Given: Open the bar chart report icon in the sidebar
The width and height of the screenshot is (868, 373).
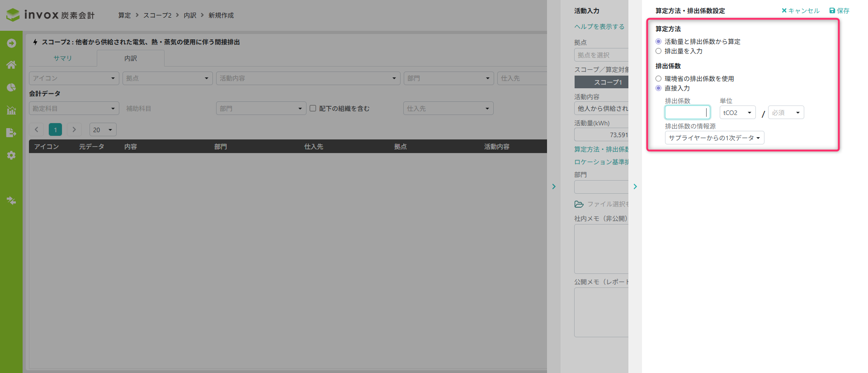Looking at the screenshot, I should 11,110.
